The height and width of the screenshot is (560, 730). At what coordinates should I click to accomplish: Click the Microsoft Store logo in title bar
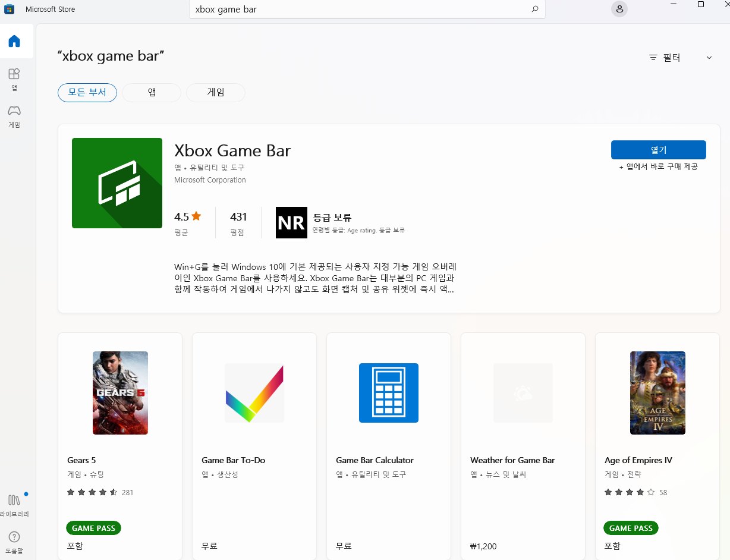point(9,10)
